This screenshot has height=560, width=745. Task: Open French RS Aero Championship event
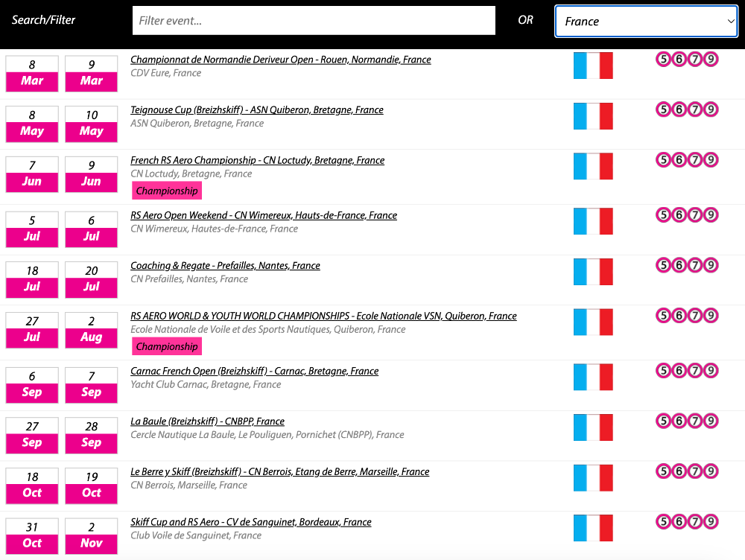pyautogui.click(x=258, y=160)
